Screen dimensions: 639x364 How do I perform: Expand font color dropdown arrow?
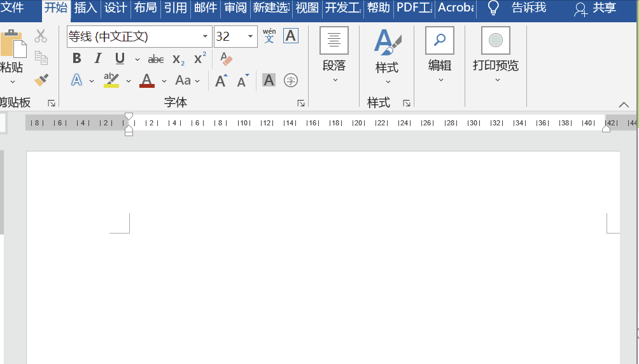click(x=164, y=81)
